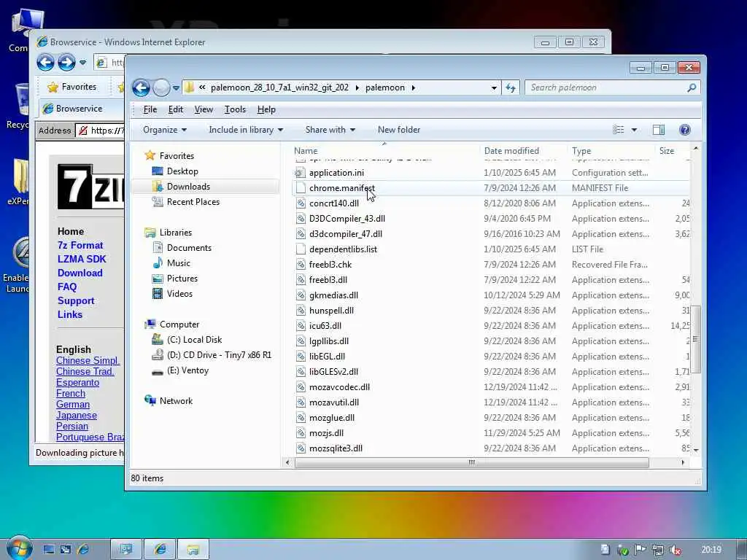Click the search magnifier icon in Explorer
747x560 pixels.
(x=692, y=87)
